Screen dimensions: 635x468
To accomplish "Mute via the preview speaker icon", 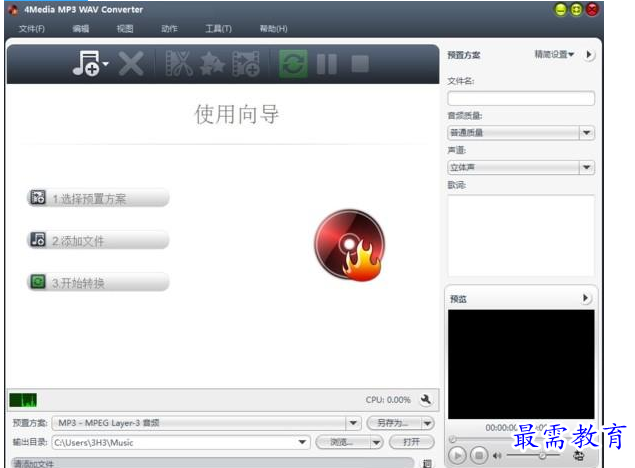I will coord(497,456).
